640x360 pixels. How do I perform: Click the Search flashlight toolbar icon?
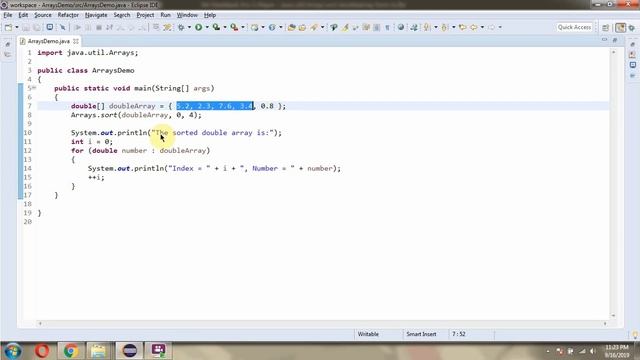(x=314, y=27)
